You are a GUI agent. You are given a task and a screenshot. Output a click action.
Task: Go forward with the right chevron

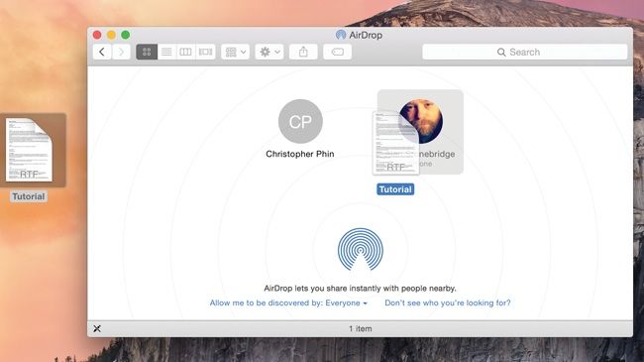121,52
